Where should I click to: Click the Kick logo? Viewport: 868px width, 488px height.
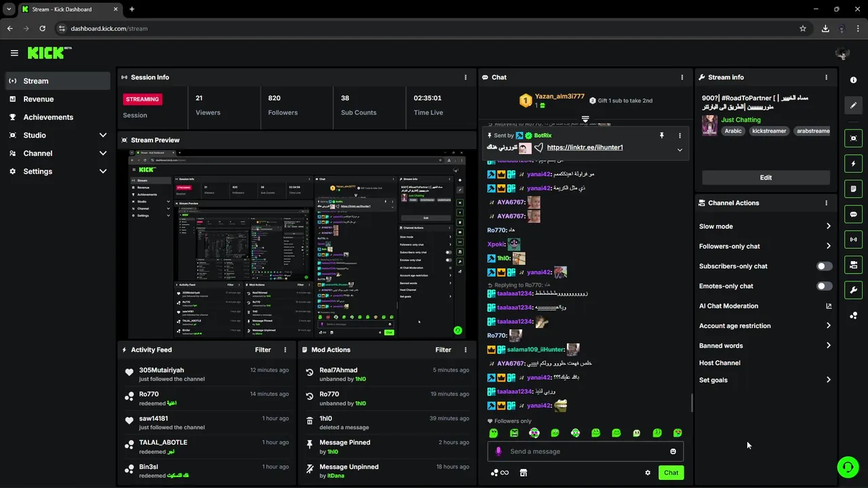pos(50,53)
